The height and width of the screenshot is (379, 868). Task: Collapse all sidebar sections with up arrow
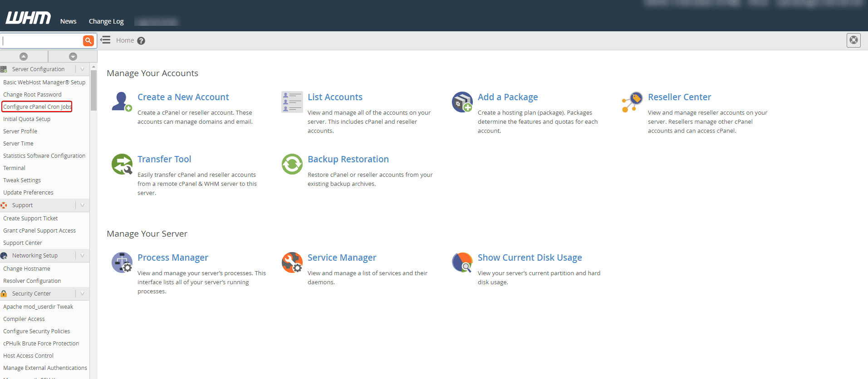pyautogui.click(x=24, y=57)
